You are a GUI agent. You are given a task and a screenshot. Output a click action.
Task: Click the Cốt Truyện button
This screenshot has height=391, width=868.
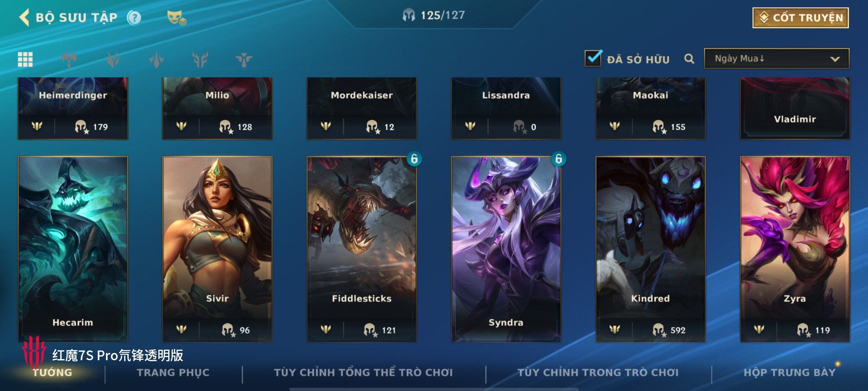coord(800,18)
